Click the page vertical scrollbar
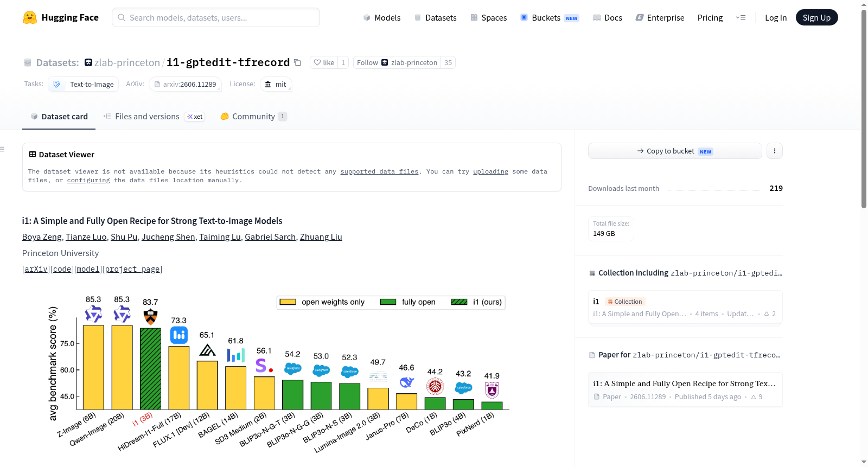The image size is (868, 467). [864, 108]
